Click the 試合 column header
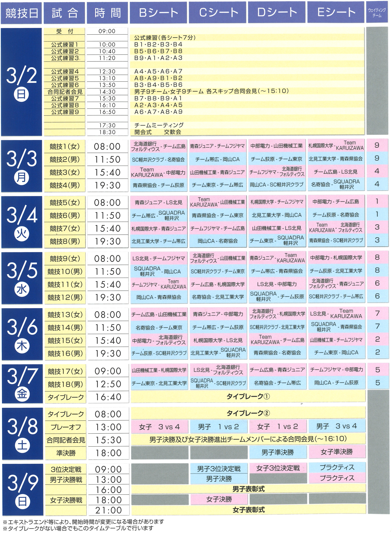 click(x=64, y=13)
